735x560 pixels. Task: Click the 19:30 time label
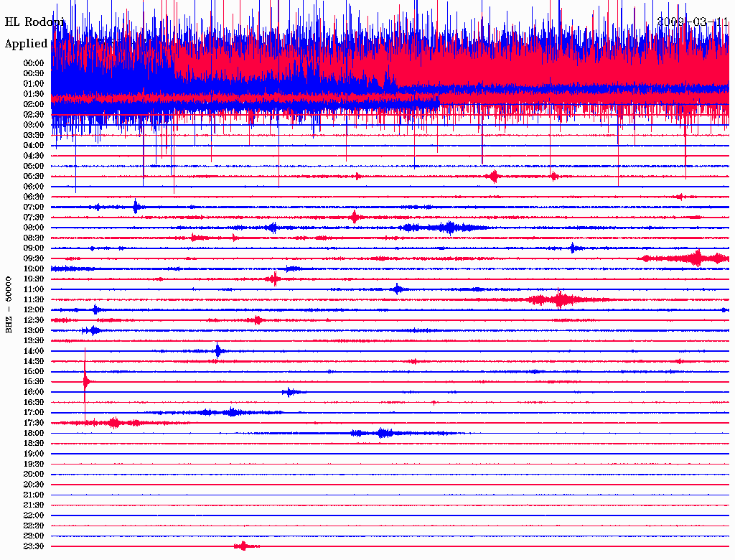pos(33,465)
